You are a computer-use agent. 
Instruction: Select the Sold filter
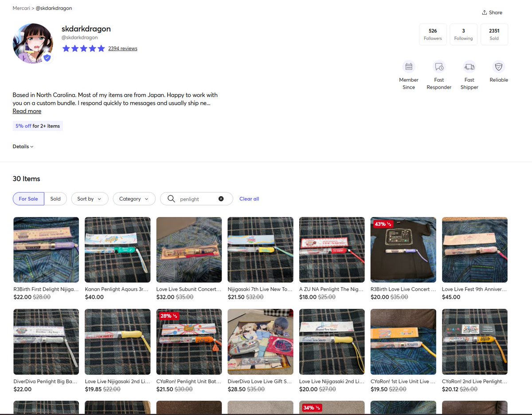tap(55, 199)
